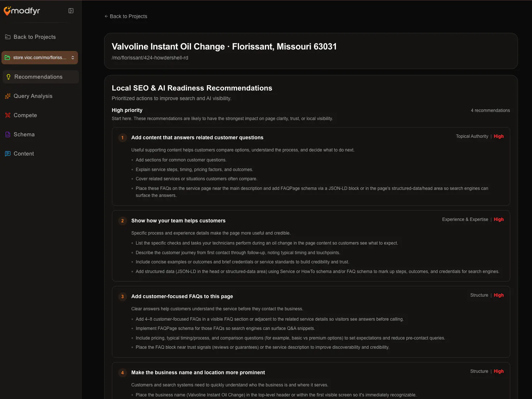The height and width of the screenshot is (399, 532).
Task: Click 'Add content that answers related customer questions'
Action: (x=197, y=137)
